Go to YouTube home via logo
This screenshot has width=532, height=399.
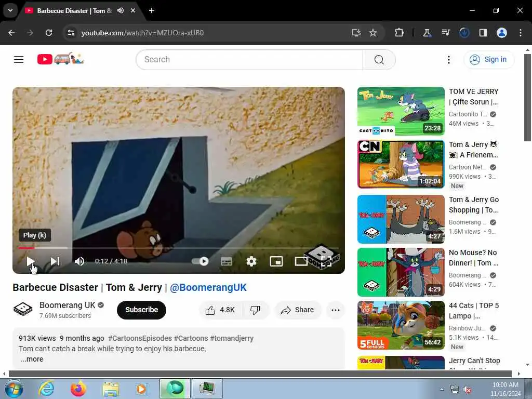pos(60,59)
